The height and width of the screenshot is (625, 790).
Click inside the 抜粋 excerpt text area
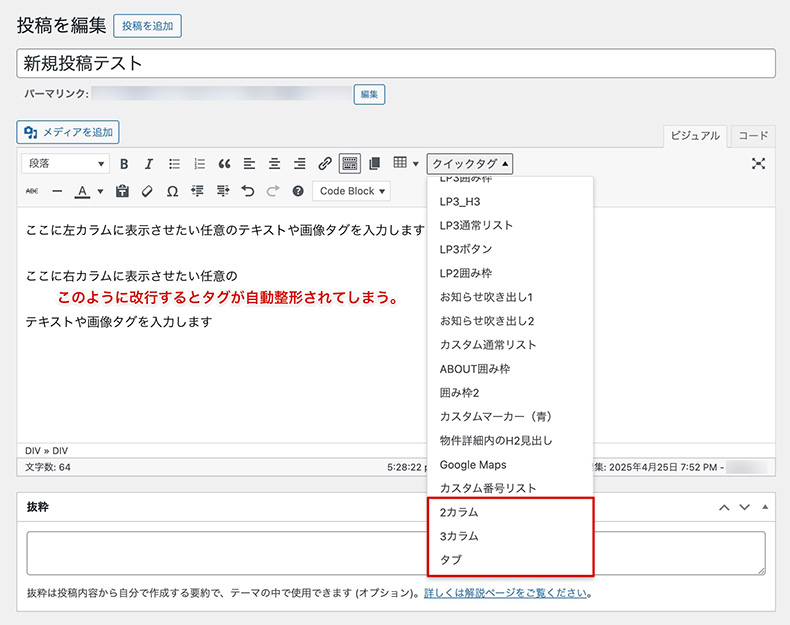pos(220,552)
